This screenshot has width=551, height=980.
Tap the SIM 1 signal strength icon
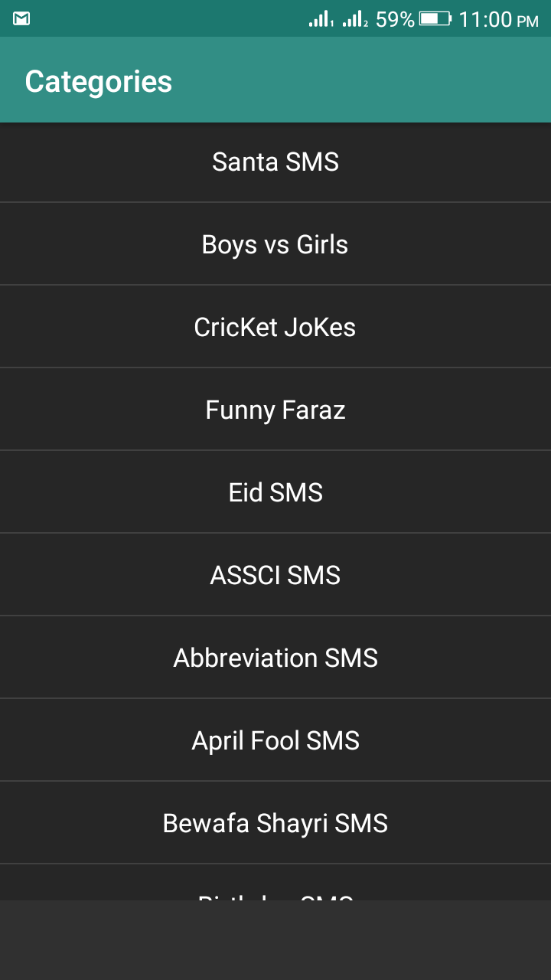pos(321,19)
